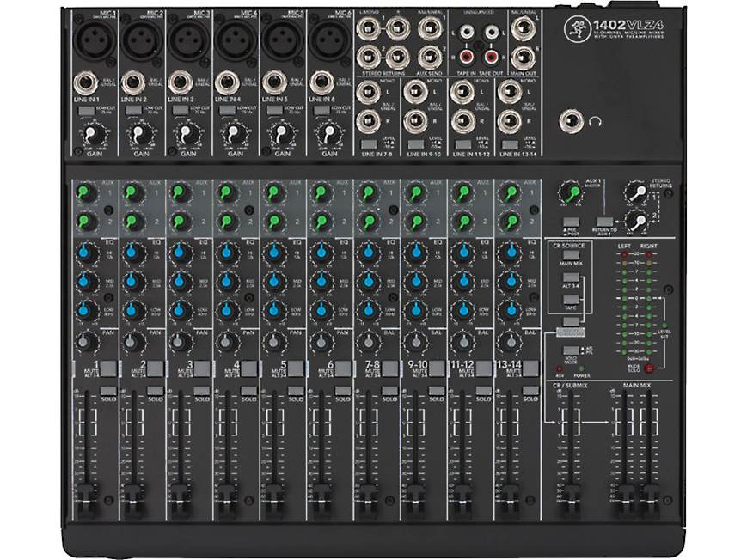
Task: Click the white TAPE OUT left RCA jack
Action: coord(492,33)
